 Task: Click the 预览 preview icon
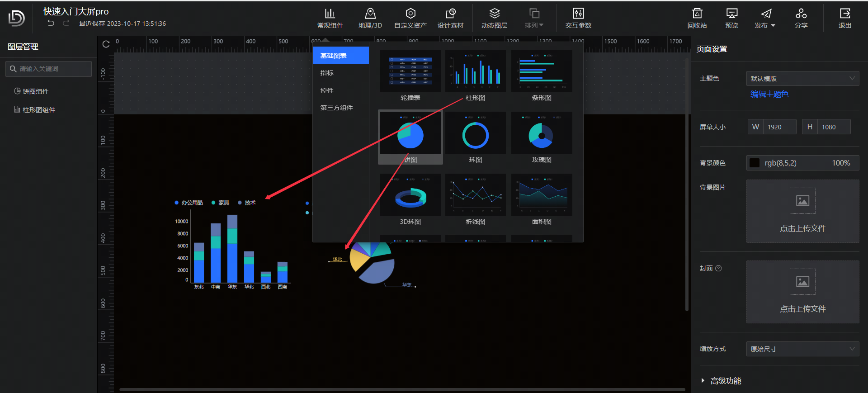[731, 18]
